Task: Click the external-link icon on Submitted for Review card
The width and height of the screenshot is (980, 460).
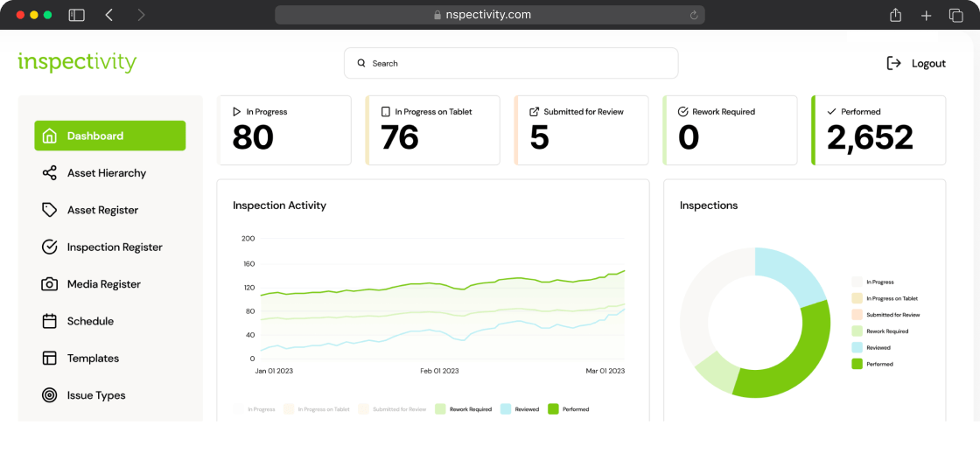Action: pos(535,112)
